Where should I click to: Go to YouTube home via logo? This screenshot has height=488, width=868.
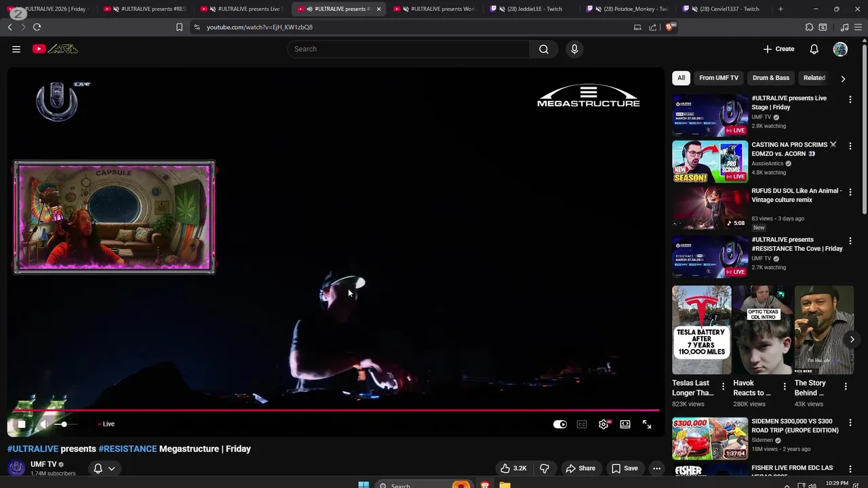click(x=55, y=49)
